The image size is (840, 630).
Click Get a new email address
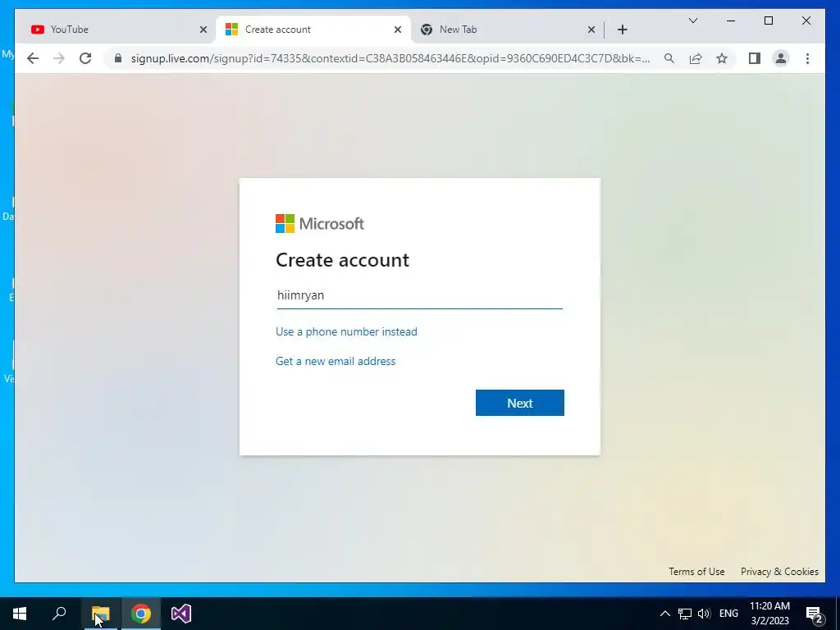point(336,361)
